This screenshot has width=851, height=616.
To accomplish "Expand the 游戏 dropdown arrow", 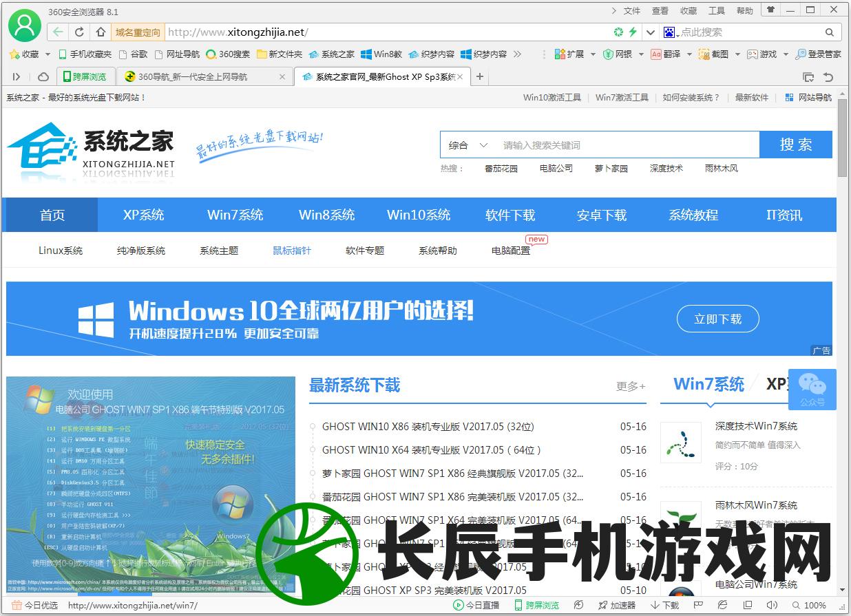I will (785, 54).
